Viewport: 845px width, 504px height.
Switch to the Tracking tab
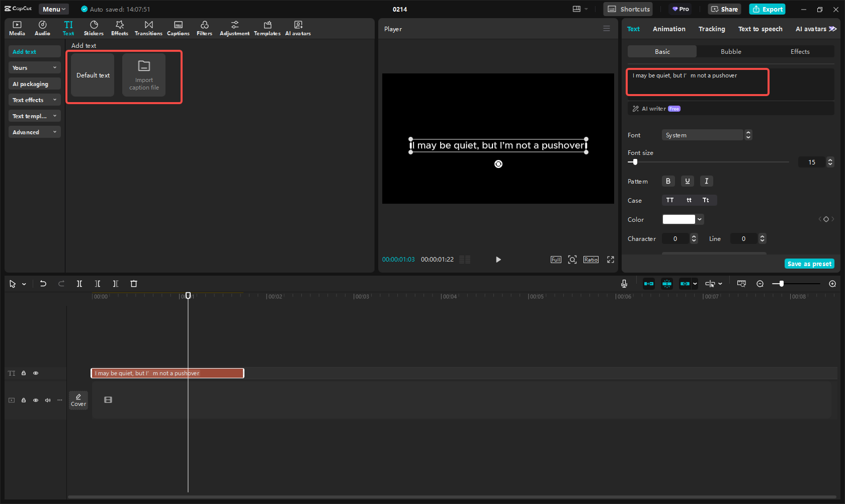click(712, 29)
